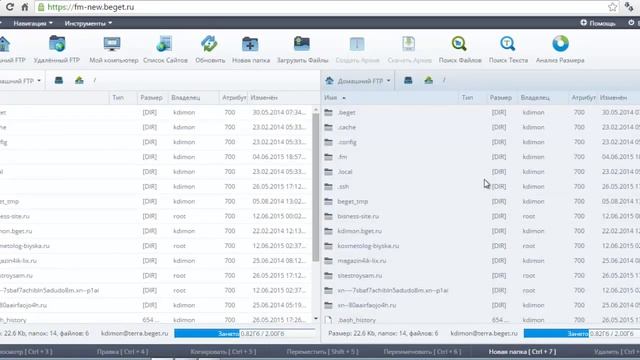Create a folder with Новая папка icon
The width and height of the screenshot is (640, 360).
(x=250, y=44)
